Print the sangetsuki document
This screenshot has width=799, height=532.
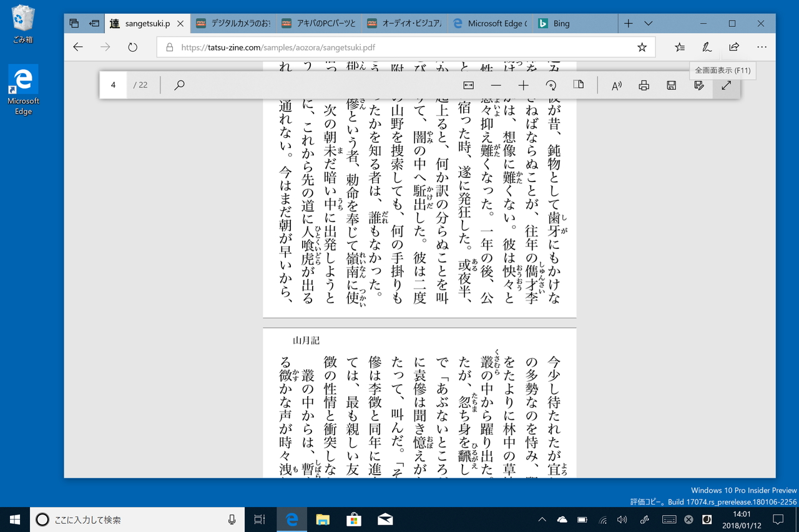[643, 85]
